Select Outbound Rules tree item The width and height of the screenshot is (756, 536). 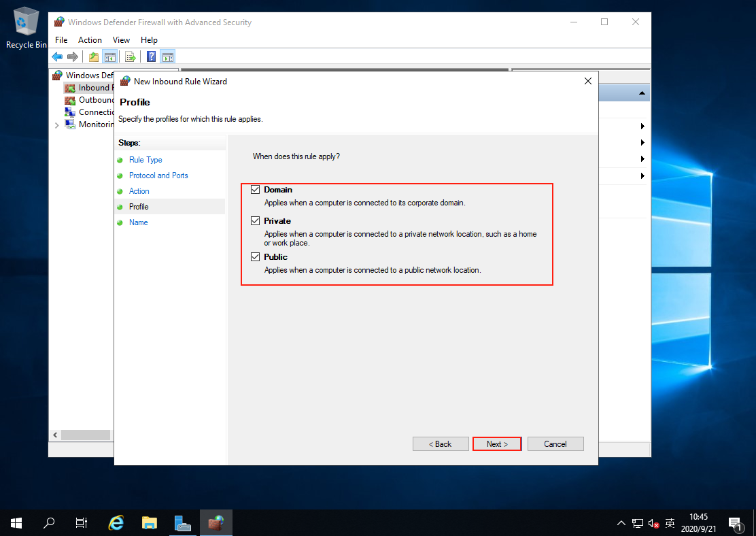(x=89, y=100)
